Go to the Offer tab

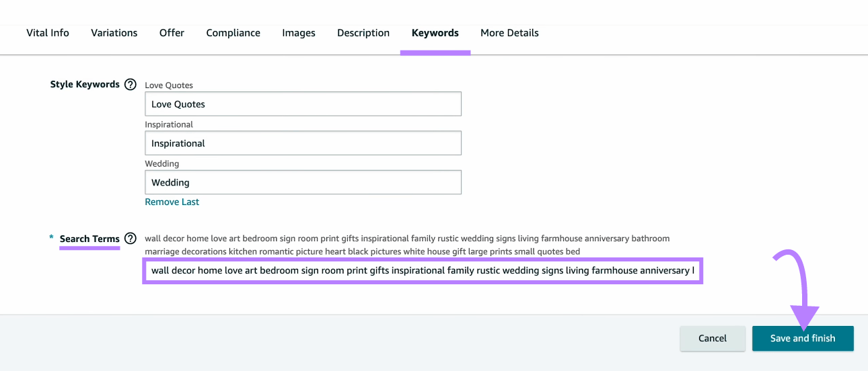coord(172,33)
